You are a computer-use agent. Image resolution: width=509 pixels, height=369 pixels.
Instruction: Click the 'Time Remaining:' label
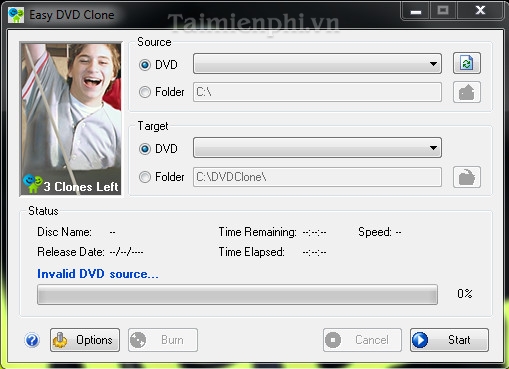[257, 232]
